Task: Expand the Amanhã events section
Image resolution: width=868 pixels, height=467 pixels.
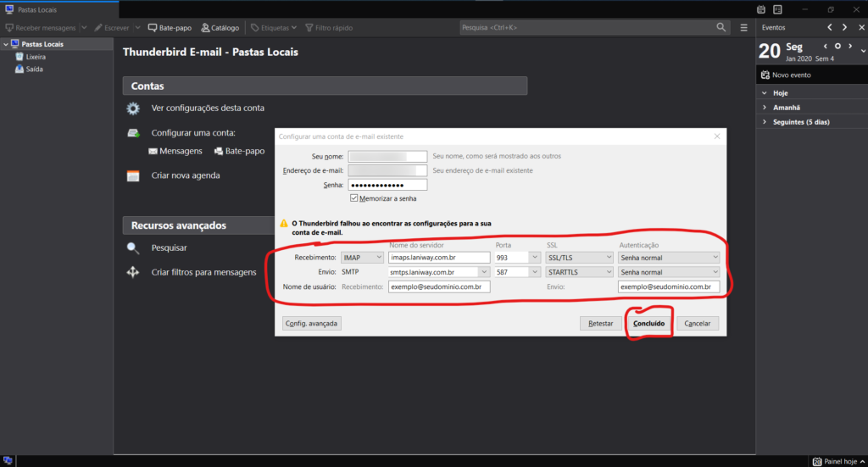Action: pyautogui.click(x=765, y=108)
